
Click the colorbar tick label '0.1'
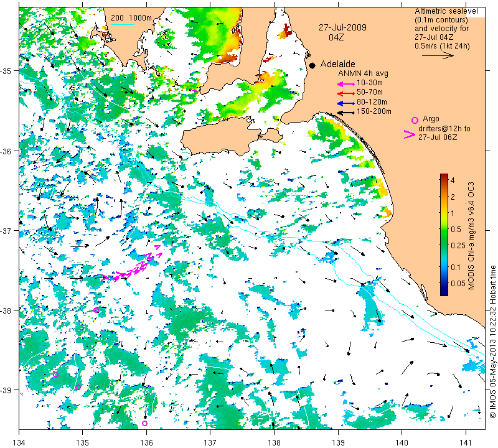point(456,267)
